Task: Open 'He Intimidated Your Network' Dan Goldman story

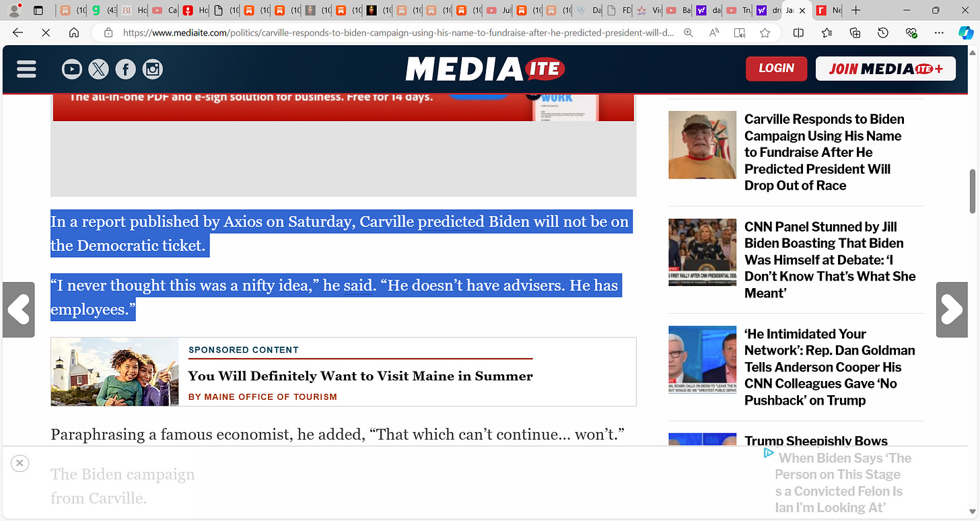Action: pos(830,367)
